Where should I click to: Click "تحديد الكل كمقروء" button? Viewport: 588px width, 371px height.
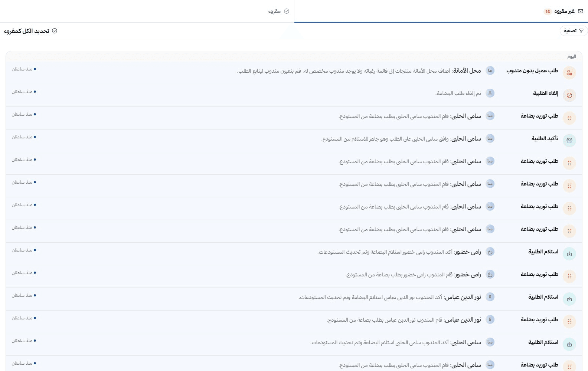pyautogui.click(x=30, y=31)
